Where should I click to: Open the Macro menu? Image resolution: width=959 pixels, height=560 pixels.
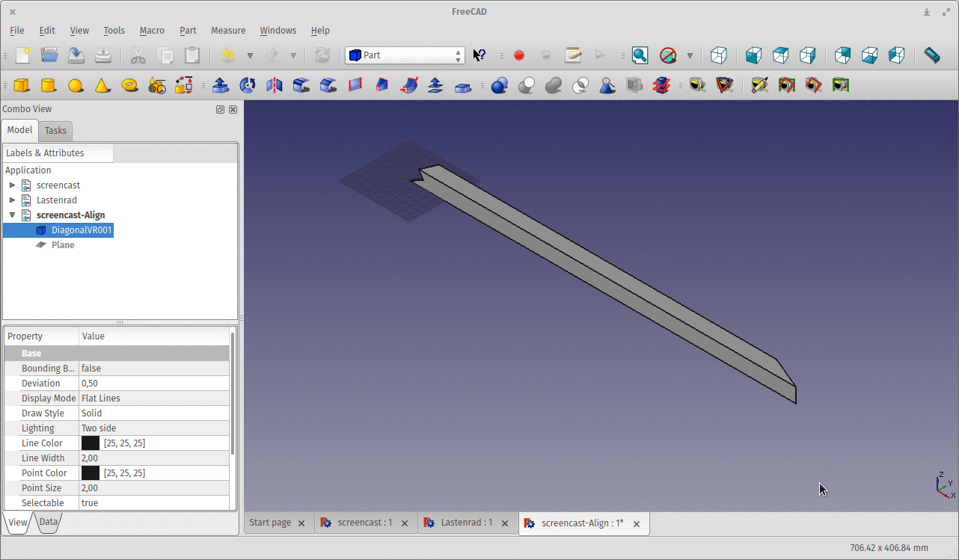point(152,31)
